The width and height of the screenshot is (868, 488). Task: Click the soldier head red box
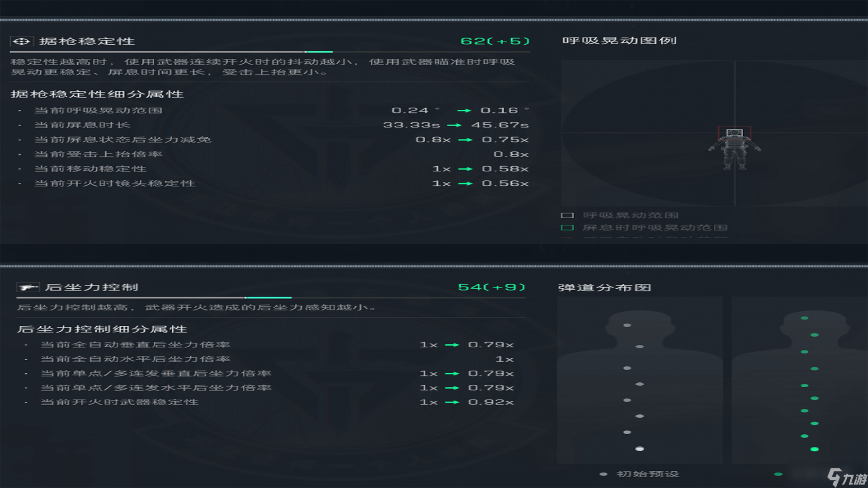(x=734, y=133)
